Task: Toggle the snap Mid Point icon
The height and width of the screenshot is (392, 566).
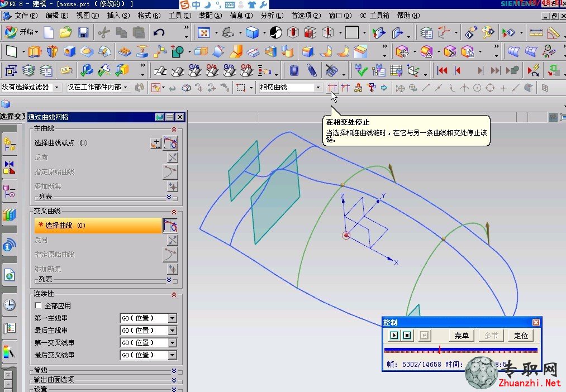Action: click(439, 88)
